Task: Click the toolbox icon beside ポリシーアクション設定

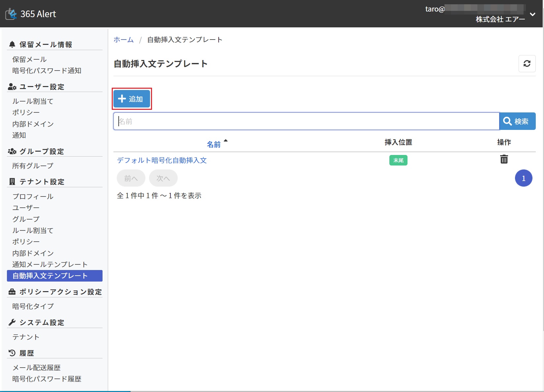Action: click(12, 292)
